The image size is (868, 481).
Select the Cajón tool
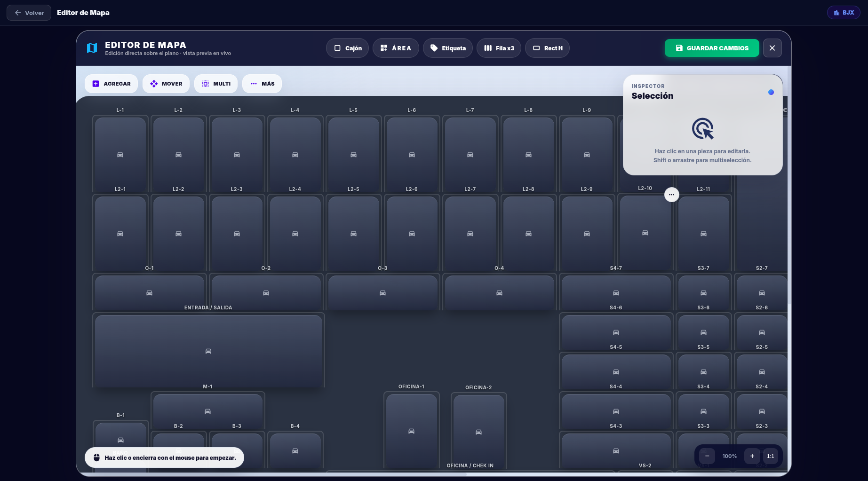pos(347,48)
